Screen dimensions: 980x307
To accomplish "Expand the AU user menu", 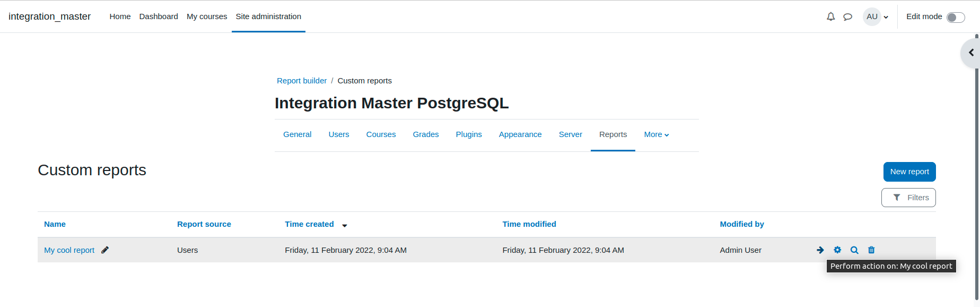I will click(876, 16).
